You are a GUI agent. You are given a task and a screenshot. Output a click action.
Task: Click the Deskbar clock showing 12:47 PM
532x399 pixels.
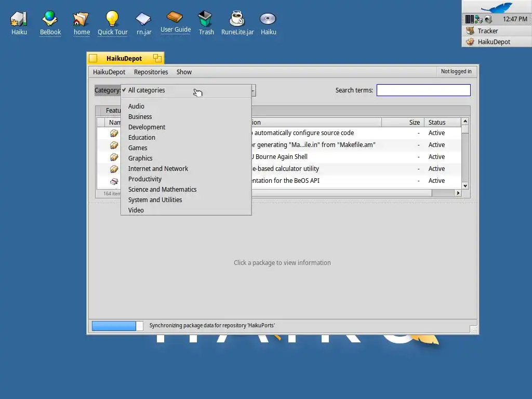pyautogui.click(x=515, y=19)
